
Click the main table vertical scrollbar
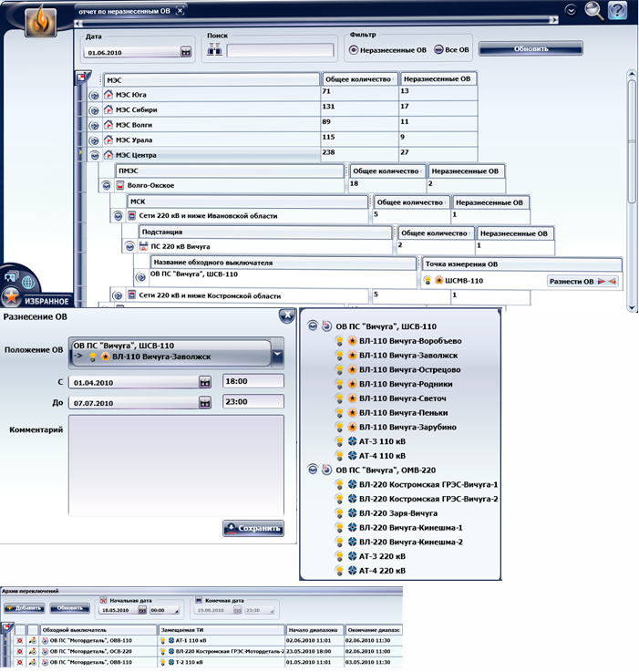coord(631,137)
